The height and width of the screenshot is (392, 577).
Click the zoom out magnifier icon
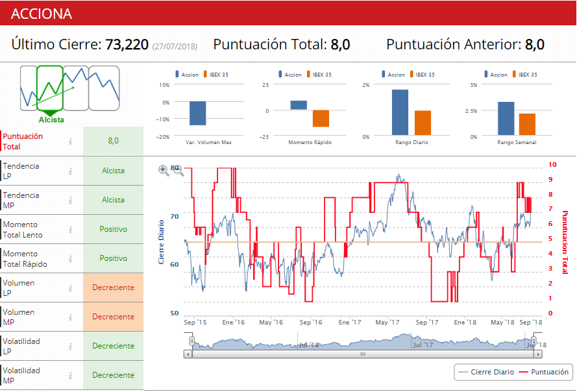tap(178, 170)
